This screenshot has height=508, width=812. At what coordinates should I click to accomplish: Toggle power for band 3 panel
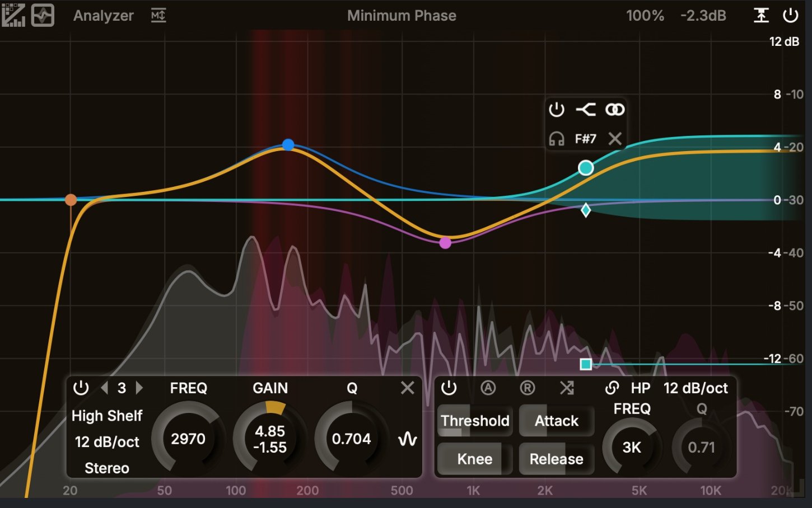click(x=81, y=388)
